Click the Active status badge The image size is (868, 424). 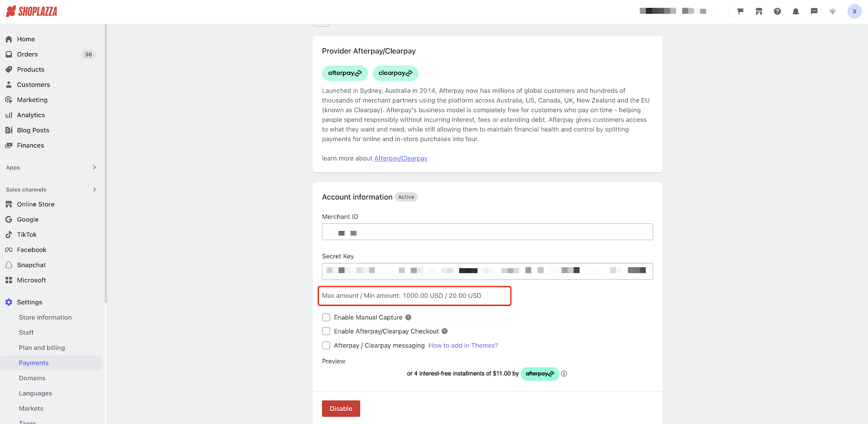pyautogui.click(x=406, y=197)
